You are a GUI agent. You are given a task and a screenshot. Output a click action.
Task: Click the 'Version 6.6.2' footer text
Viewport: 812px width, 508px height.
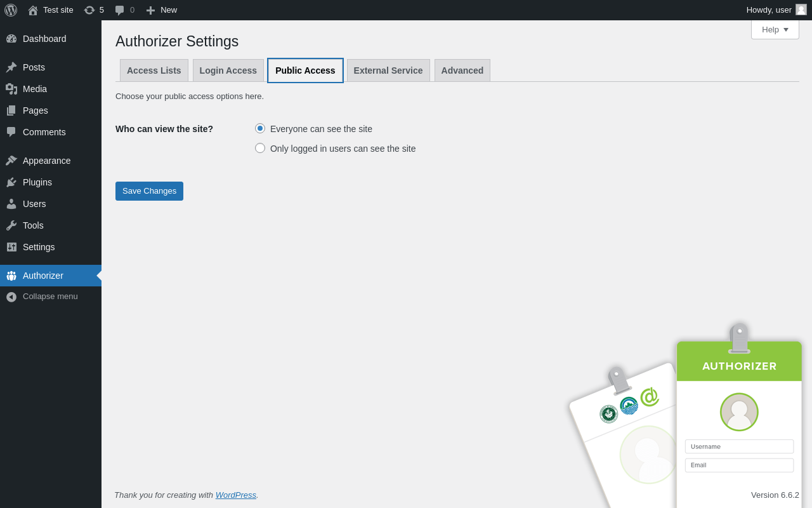[775, 495]
